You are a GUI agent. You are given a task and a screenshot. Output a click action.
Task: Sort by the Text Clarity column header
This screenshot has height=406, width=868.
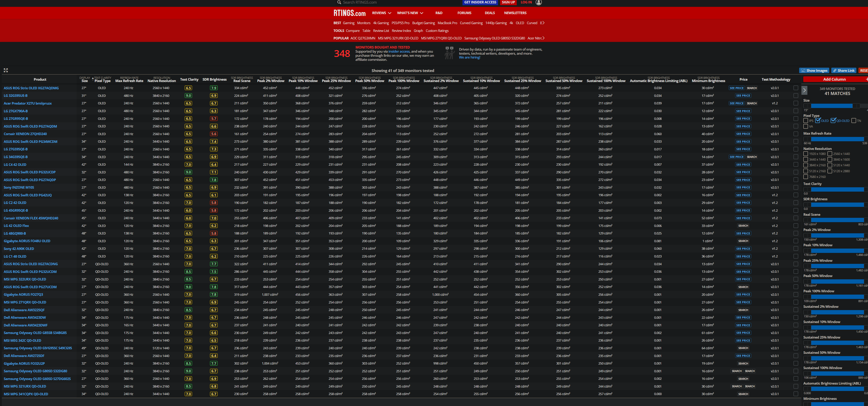(x=189, y=80)
